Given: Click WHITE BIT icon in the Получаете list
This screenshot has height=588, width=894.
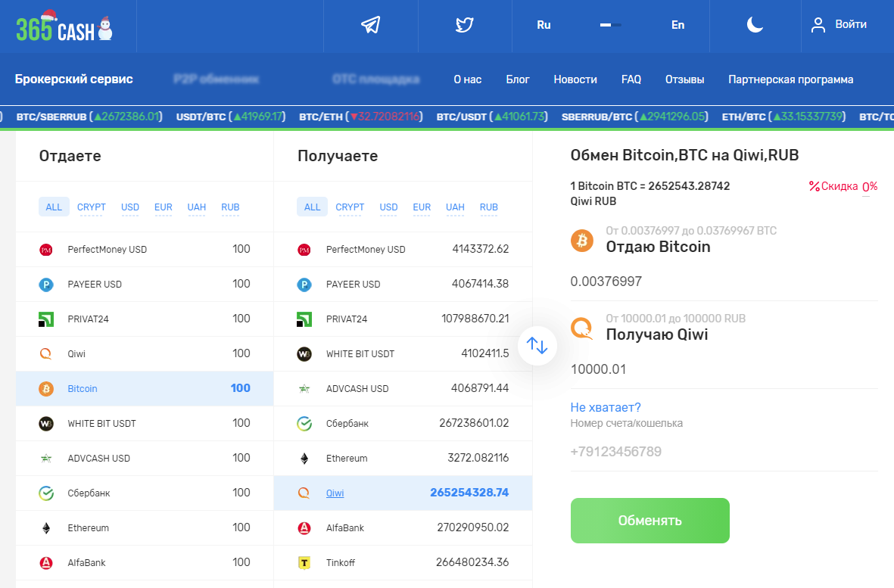Looking at the screenshot, I should click(x=304, y=354).
